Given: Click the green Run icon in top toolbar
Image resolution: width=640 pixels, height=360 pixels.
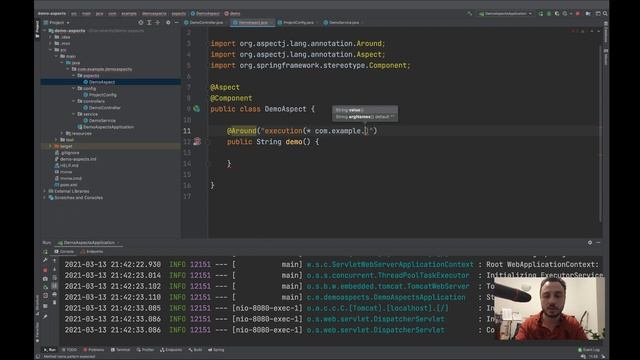Looking at the screenshot, I should click(540, 13).
